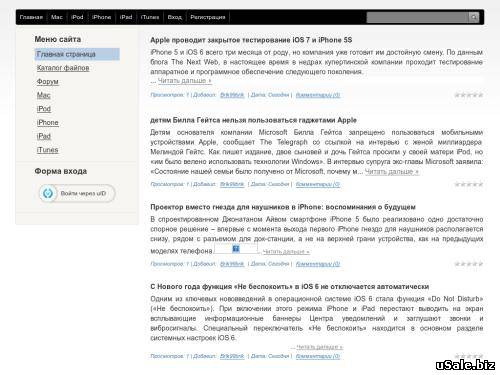Open Комментарии link under Bill Gates article

318,184
